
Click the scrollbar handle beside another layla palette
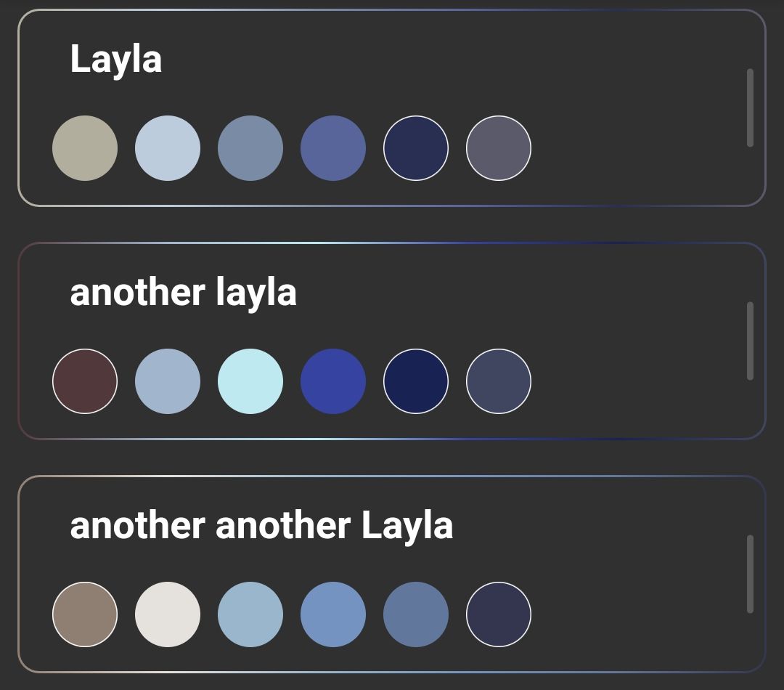click(749, 341)
